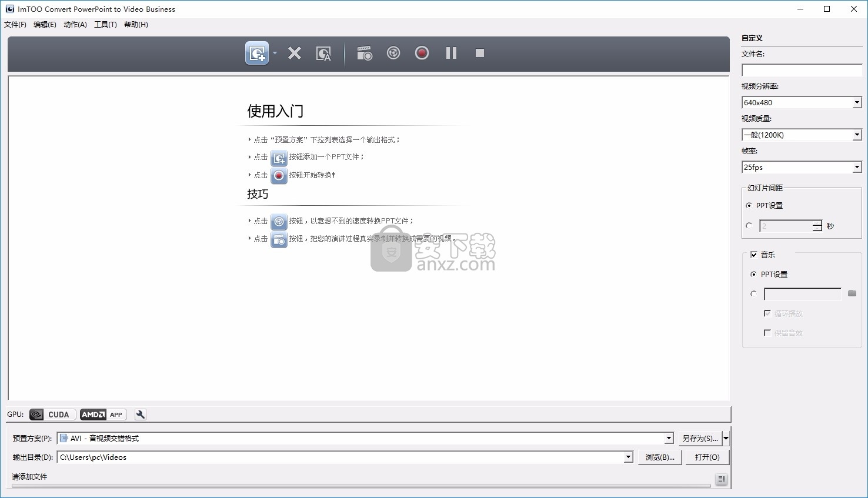Minimize the ImTOO window
The image size is (868, 498).
(x=800, y=9)
